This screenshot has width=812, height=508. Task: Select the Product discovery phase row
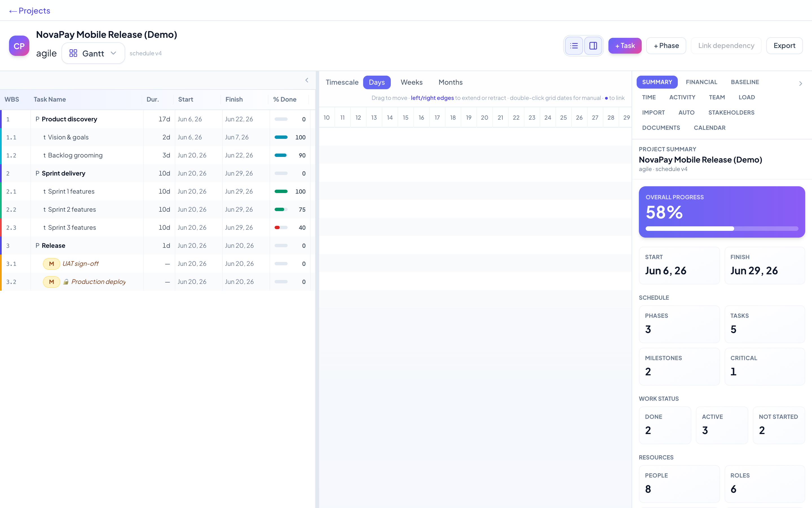pos(158,119)
